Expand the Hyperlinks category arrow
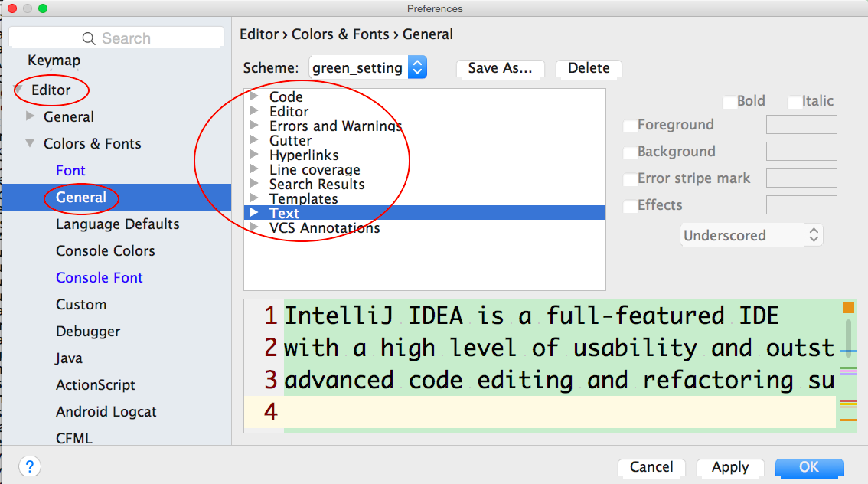 point(254,154)
